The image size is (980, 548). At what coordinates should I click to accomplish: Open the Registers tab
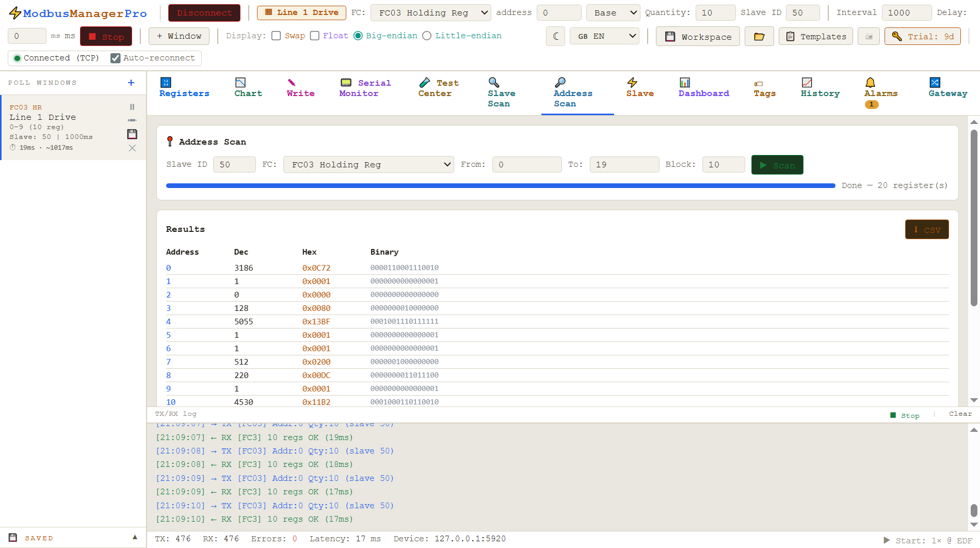click(x=184, y=88)
